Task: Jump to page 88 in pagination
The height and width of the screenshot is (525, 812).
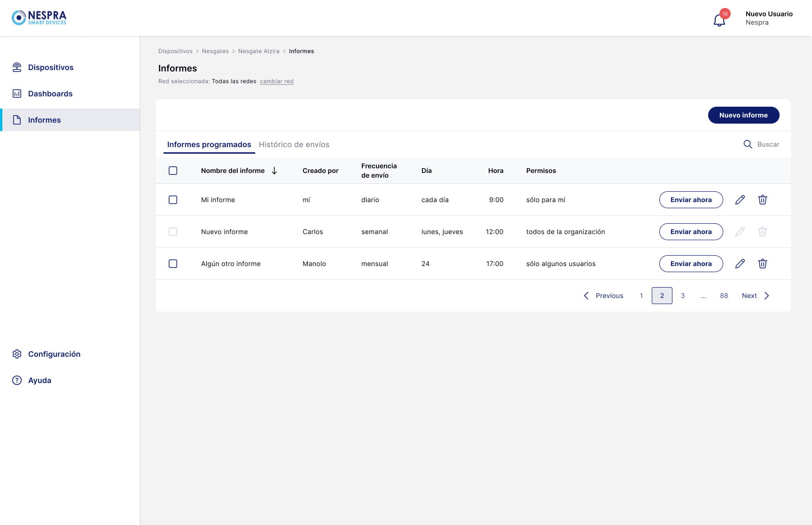Action: [x=724, y=296]
